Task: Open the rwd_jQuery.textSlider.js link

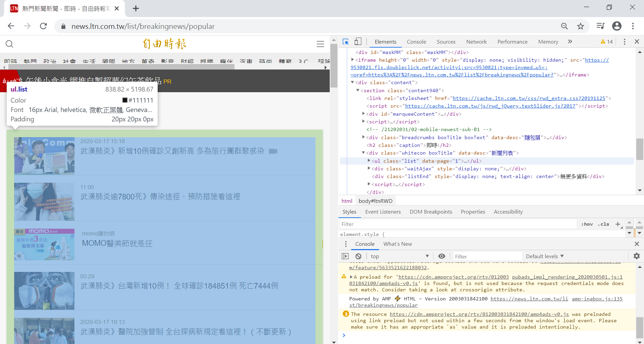Action: [490, 106]
